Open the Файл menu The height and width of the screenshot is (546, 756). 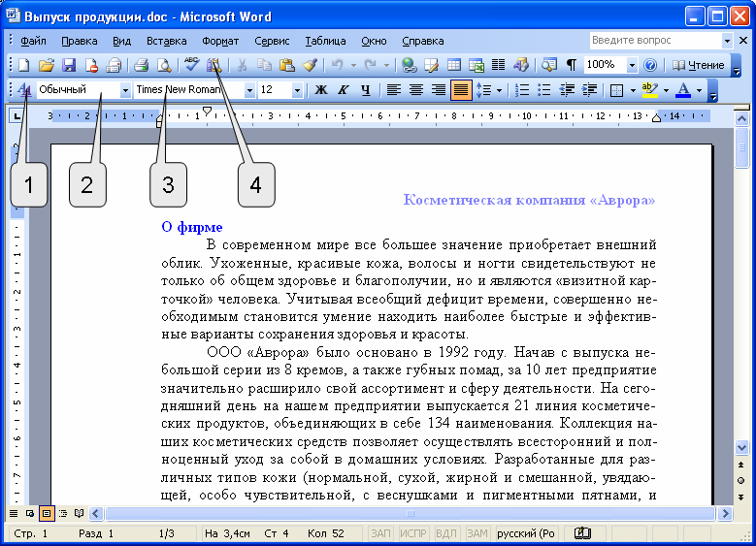click(x=33, y=41)
